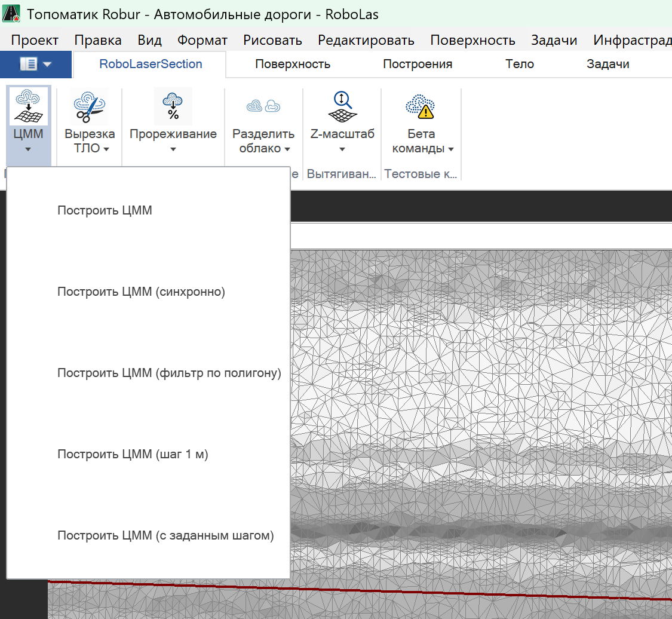The image size is (672, 619).
Task: Click the Разделить облако clouds icon
Action: click(x=263, y=106)
